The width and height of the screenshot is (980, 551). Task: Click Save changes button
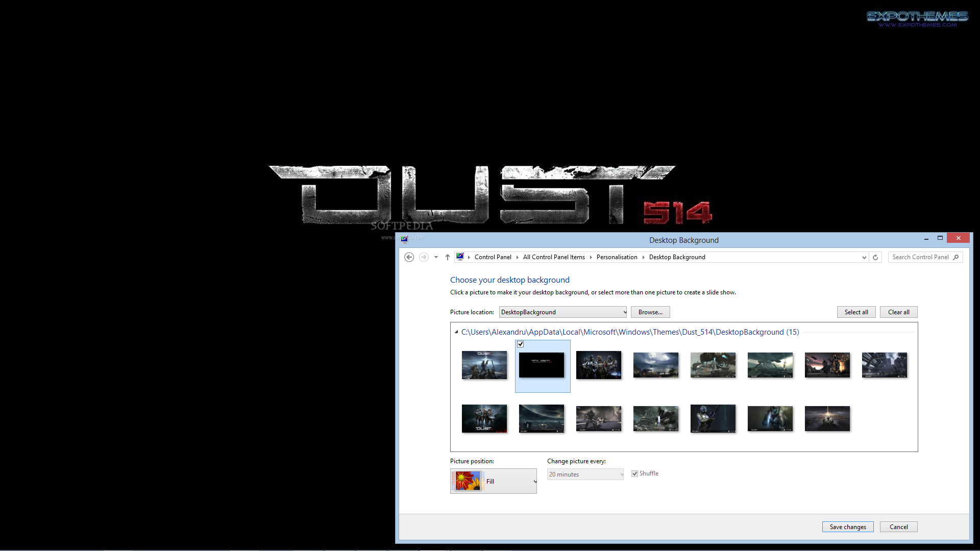click(x=848, y=527)
